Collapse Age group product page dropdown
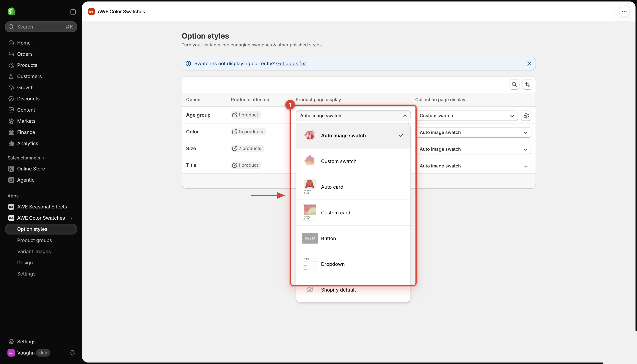This screenshot has height=364, width=637. (353, 115)
